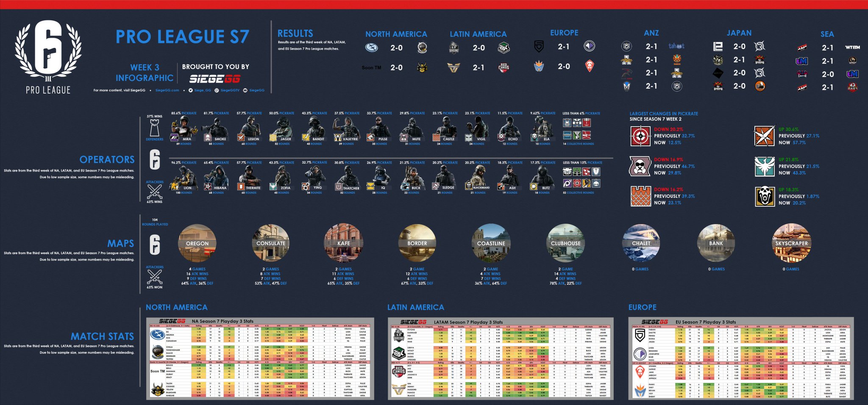Click the large SiegeGG logo under 'Brought to you by'
This screenshot has height=405, width=868.
point(214,79)
